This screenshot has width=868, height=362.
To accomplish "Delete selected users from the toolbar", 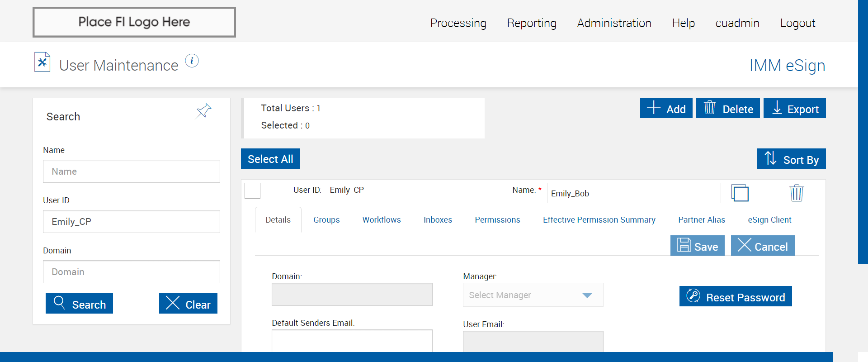I will pyautogui.click(x=728, y=108).
